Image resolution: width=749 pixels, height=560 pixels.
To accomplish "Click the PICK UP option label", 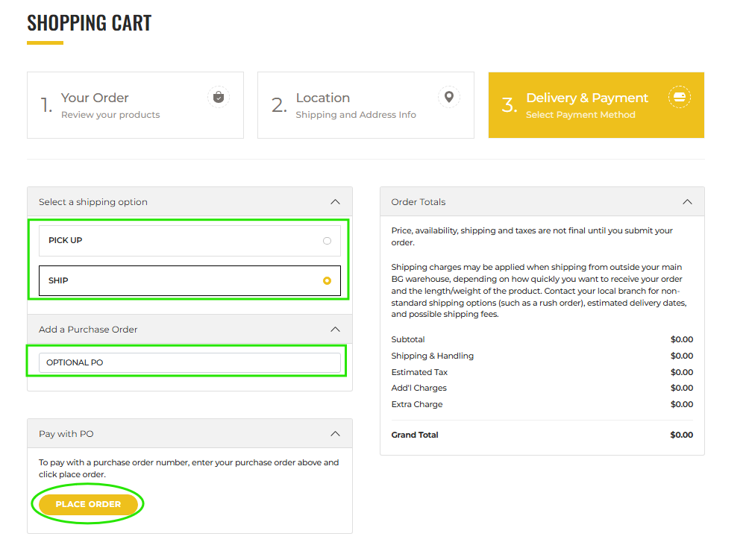I will pyautogui.click(x=66, y=240).
